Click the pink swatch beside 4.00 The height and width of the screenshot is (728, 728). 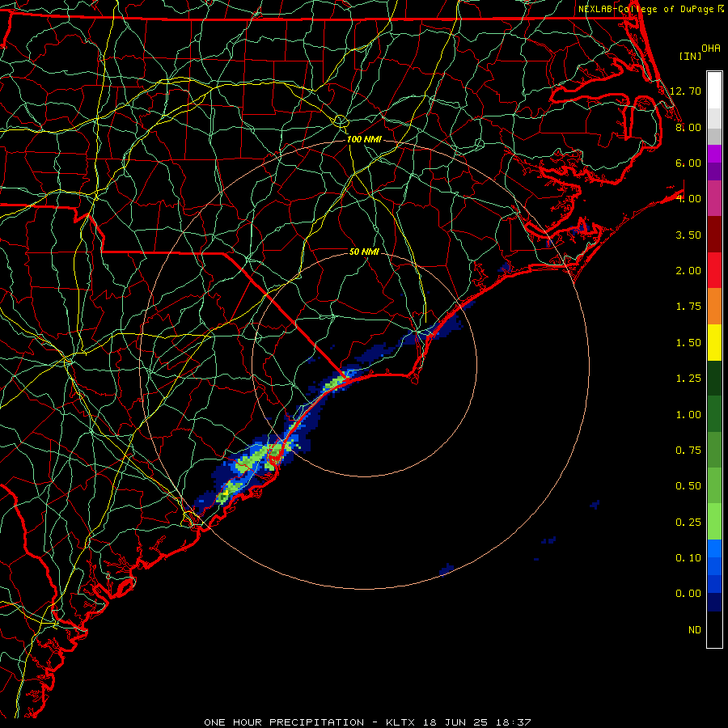714,199
